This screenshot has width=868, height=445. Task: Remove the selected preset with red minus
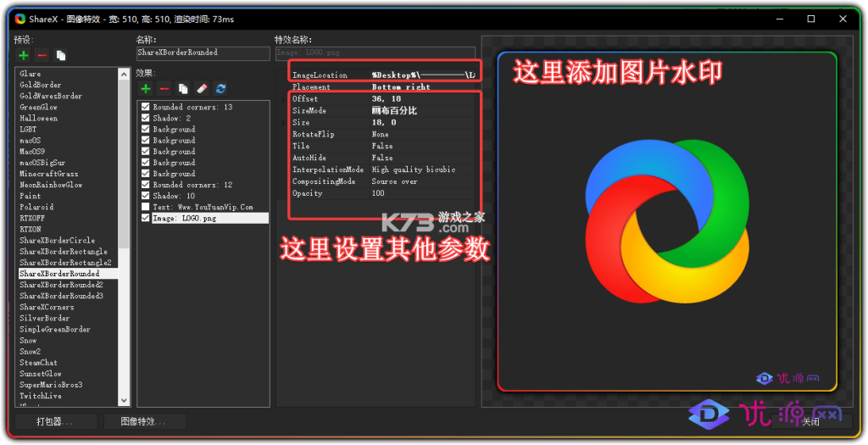point(42,55)
